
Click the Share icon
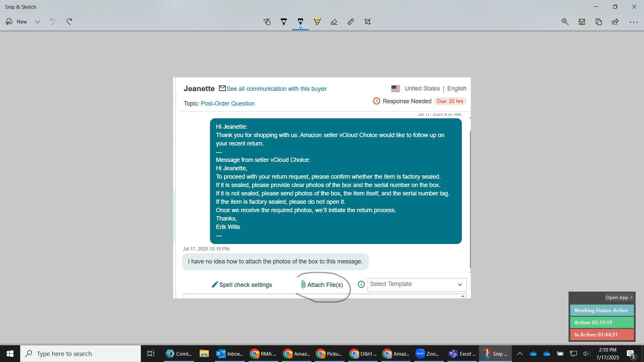click(x=615, y=22)
